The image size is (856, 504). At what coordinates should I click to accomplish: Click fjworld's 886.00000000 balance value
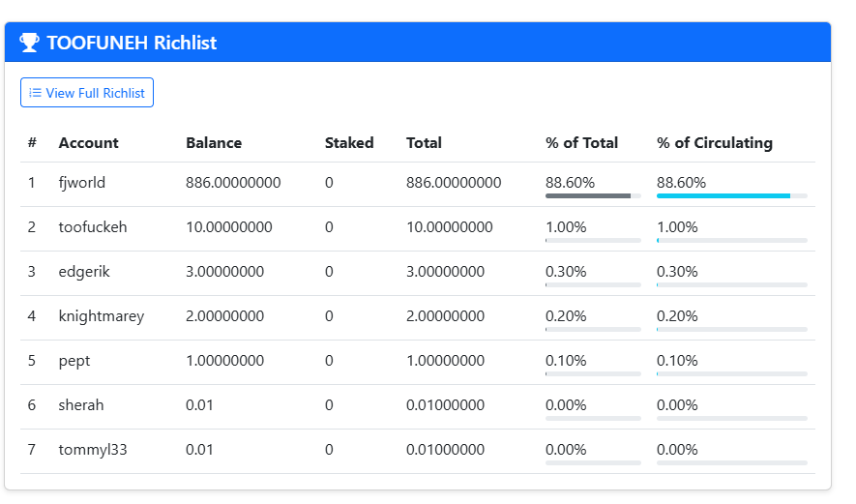click(x=233, y=183)
